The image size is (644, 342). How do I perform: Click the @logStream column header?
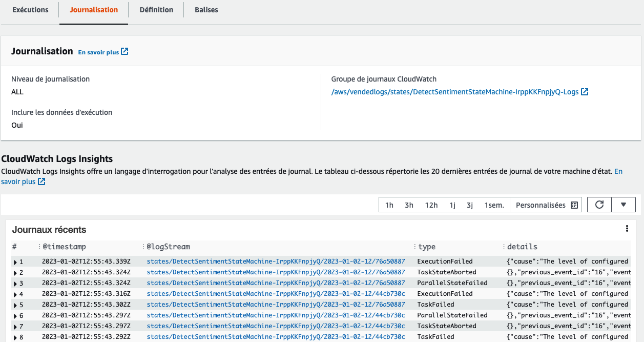coord(169,247)
